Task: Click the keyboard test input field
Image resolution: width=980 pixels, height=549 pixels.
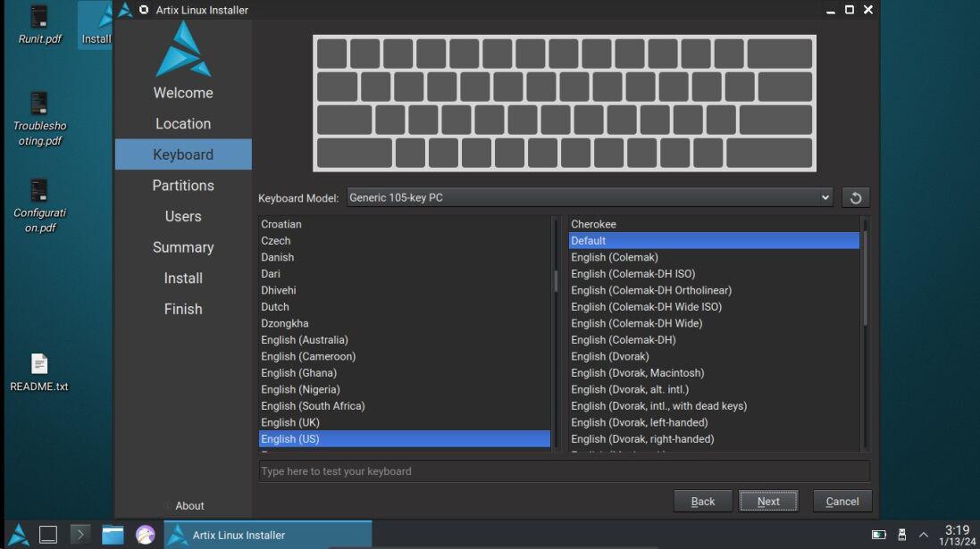Action: pos(564,471)
